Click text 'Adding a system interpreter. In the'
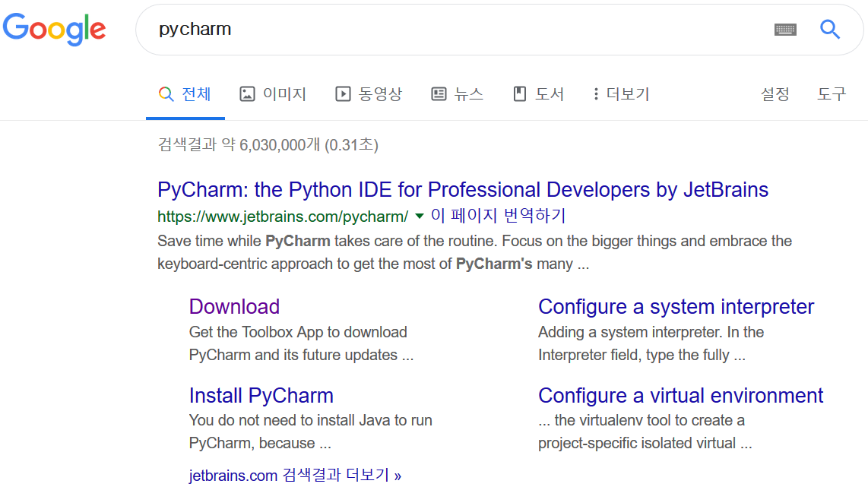Image resolution: width=868 pixels, height=487 pixels. pos(651,332)
